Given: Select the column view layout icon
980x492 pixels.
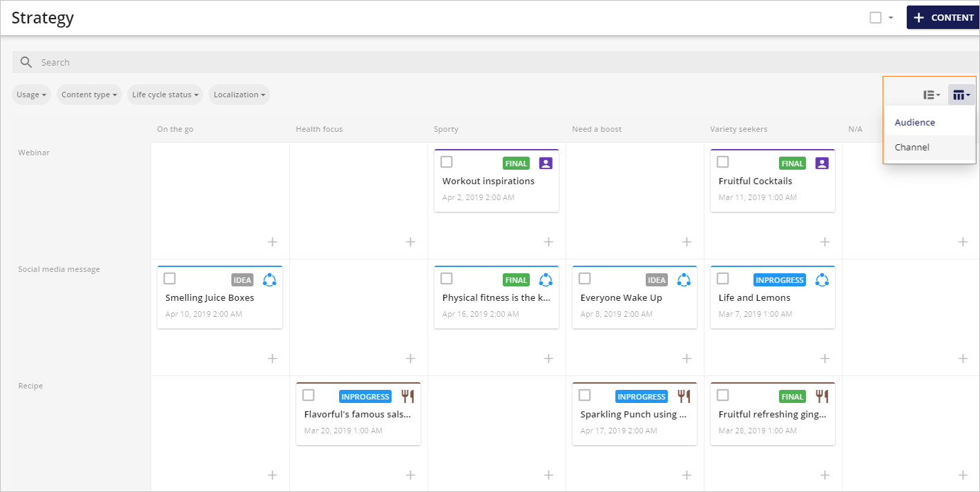Looking at the screenshot, I should click(x=961, y=95).
